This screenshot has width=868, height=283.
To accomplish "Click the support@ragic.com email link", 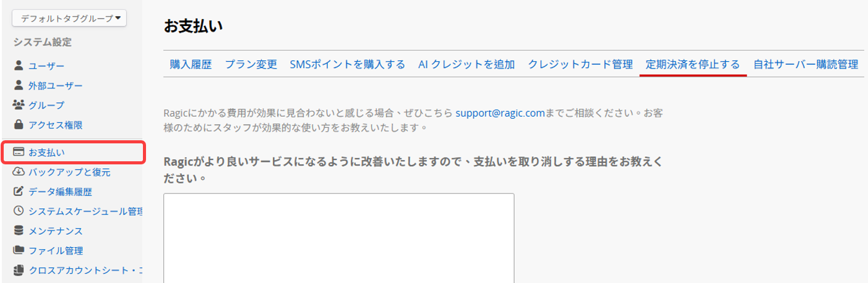I will (x=500, y=114).
